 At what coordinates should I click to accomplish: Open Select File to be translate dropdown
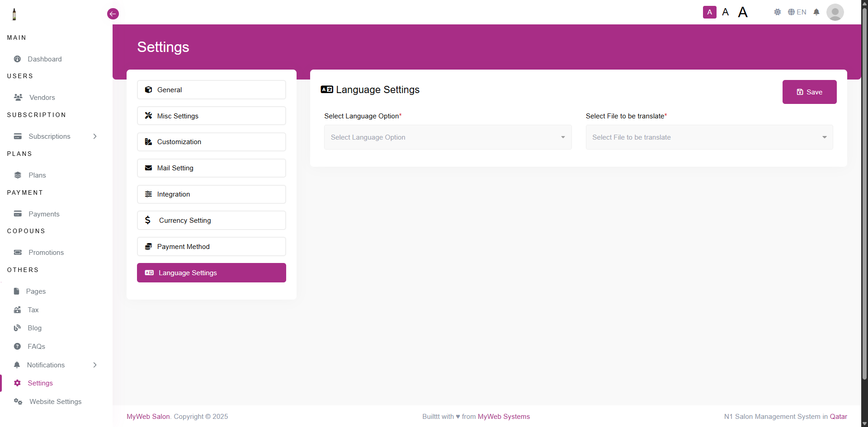[x=709, y=137]
